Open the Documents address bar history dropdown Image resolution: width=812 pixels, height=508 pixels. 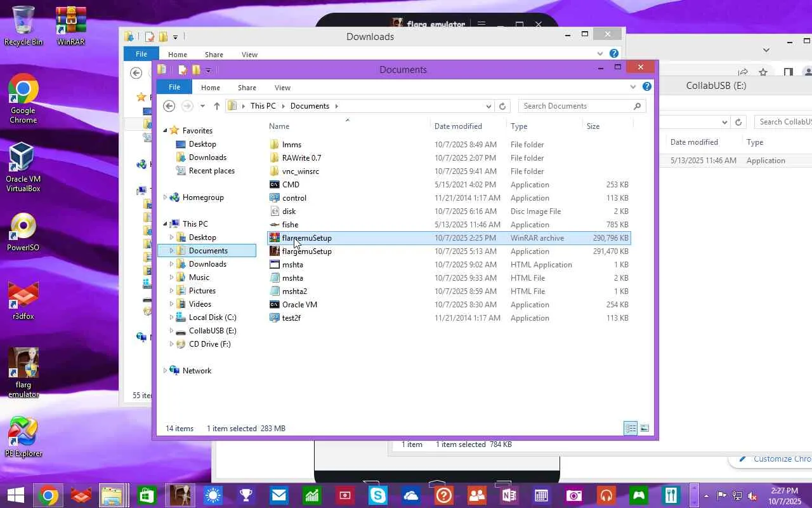point(488,106)
